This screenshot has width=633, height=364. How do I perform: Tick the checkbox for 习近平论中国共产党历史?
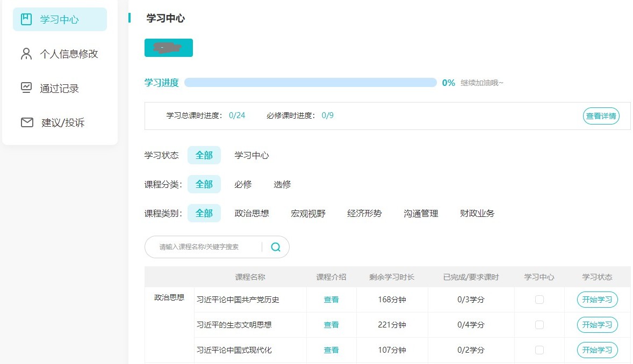(539, 300)
